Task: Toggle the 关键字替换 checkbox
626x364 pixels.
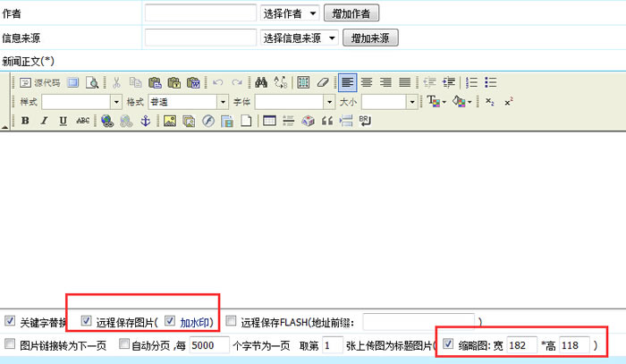Action: pyautogui.click(x=10, y=320)
